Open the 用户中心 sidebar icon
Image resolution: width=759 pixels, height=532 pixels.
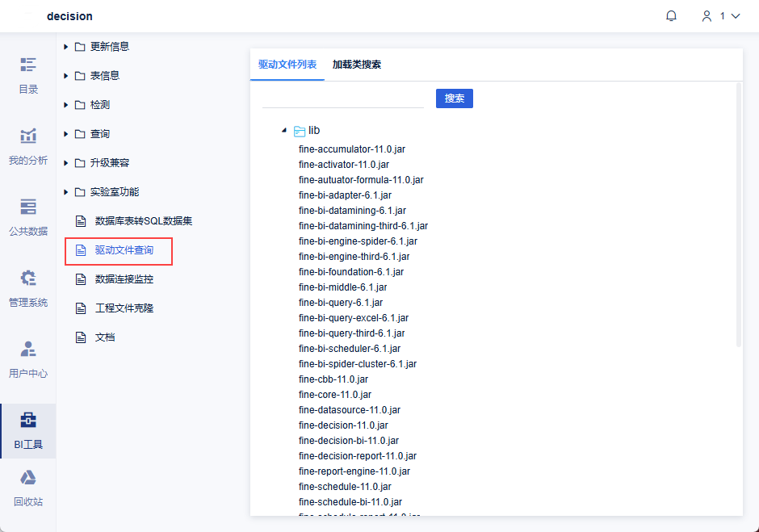point(28,349)
